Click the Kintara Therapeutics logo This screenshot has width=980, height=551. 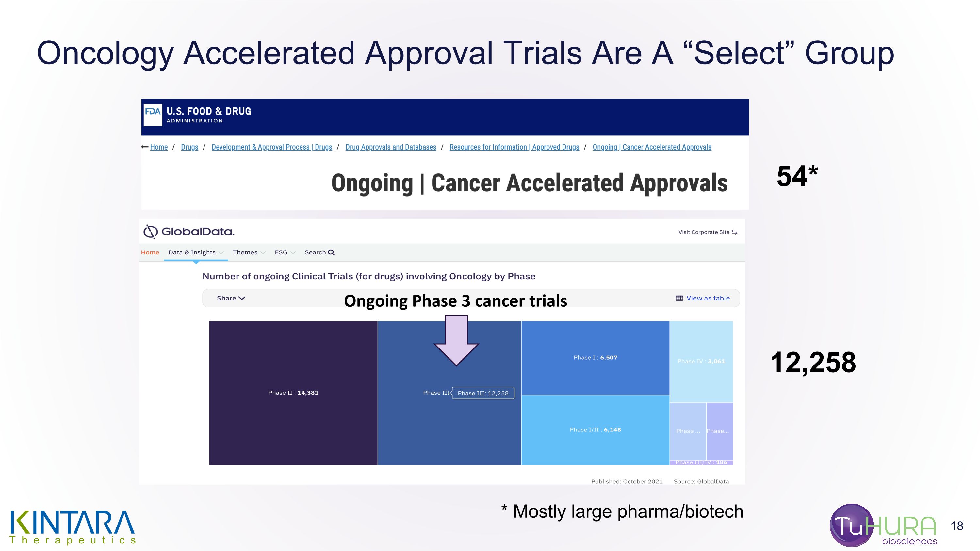click(72, 527)
